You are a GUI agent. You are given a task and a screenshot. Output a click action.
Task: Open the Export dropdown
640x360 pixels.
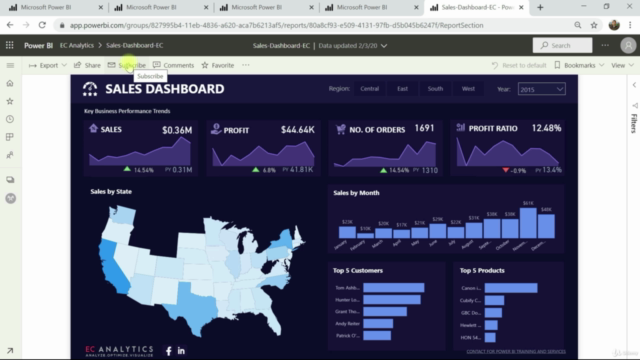coord(48,65)
